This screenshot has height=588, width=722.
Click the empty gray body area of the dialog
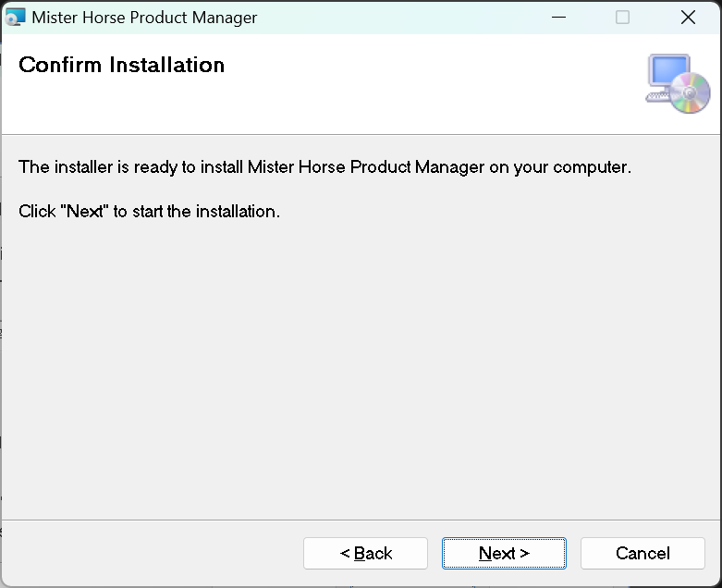tap(361, 370)
